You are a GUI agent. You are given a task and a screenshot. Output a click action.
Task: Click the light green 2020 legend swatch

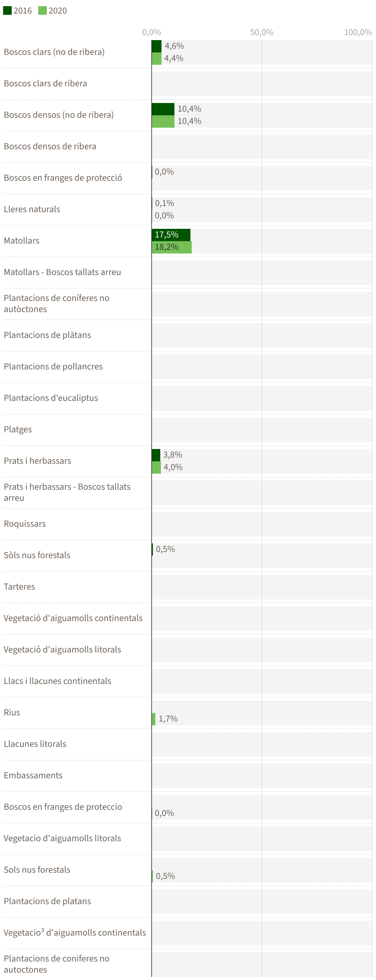pyautogui.click(x=42, y=10)
